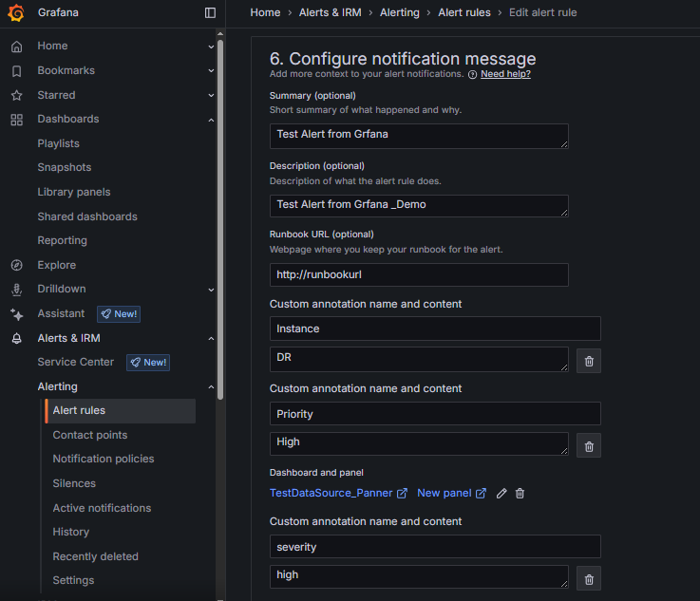Open alerting History in sidebar
Image resolution: width=700 pixels, height=601 pixels.
coord(71,532)
